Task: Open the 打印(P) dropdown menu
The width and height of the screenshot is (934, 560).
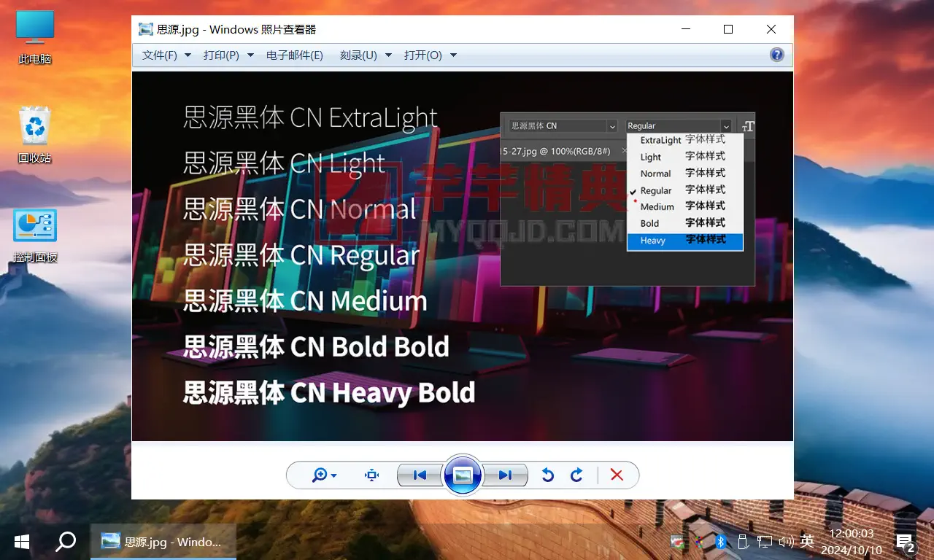Action: pyautogui.click(x=228, y=55)
